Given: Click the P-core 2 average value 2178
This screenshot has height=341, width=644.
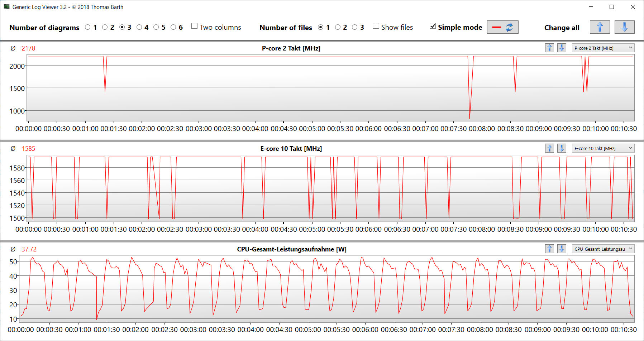Looking at the screenshot, I should pos(28,48).
